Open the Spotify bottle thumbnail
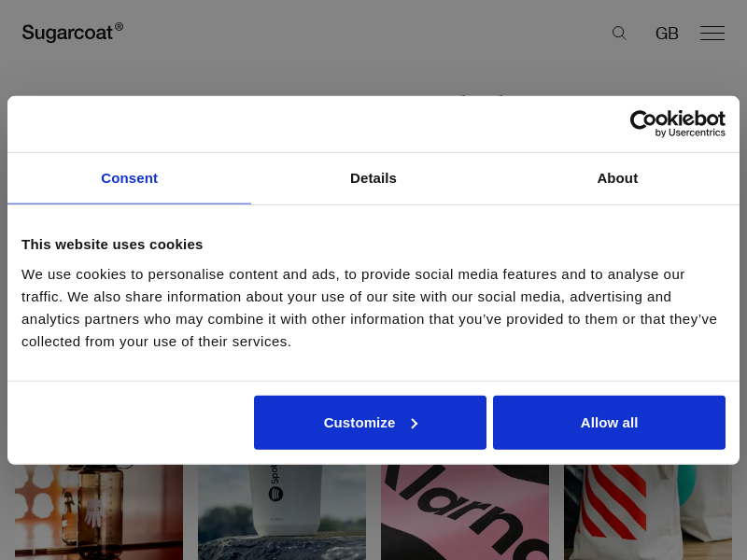This screenshot has height=560, width=747. [281, 513]
